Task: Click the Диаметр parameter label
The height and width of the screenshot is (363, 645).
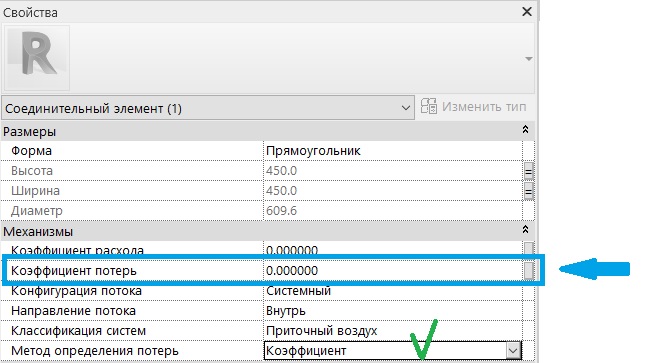Action: (37, 211)
